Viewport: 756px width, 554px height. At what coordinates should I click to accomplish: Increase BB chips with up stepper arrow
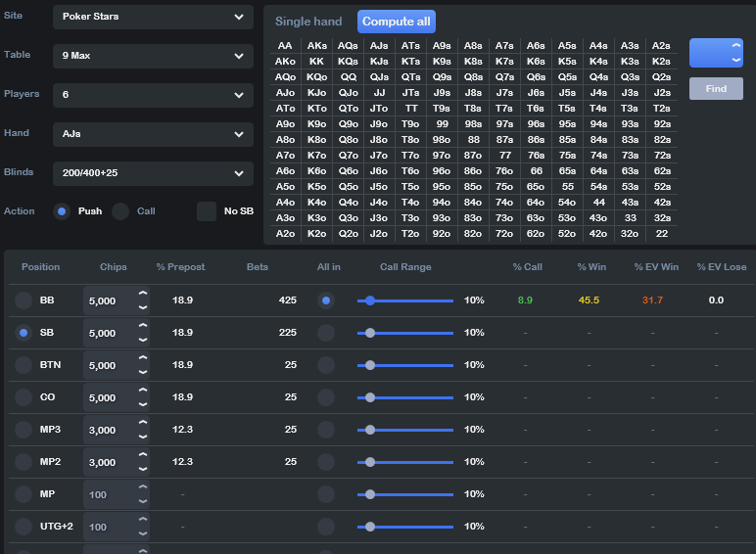(143, 294)
